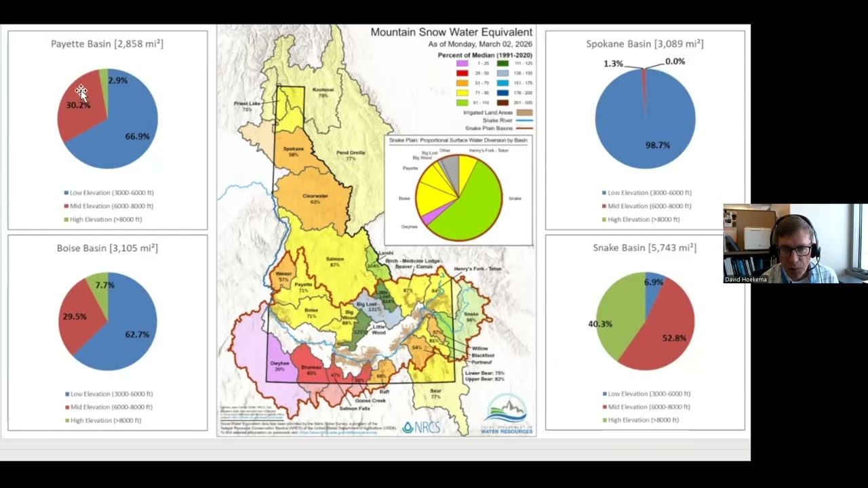Click the Idaho Department of Water Resources logo
Viewport: 868px width, 488px height.
[x=507, y=414]
